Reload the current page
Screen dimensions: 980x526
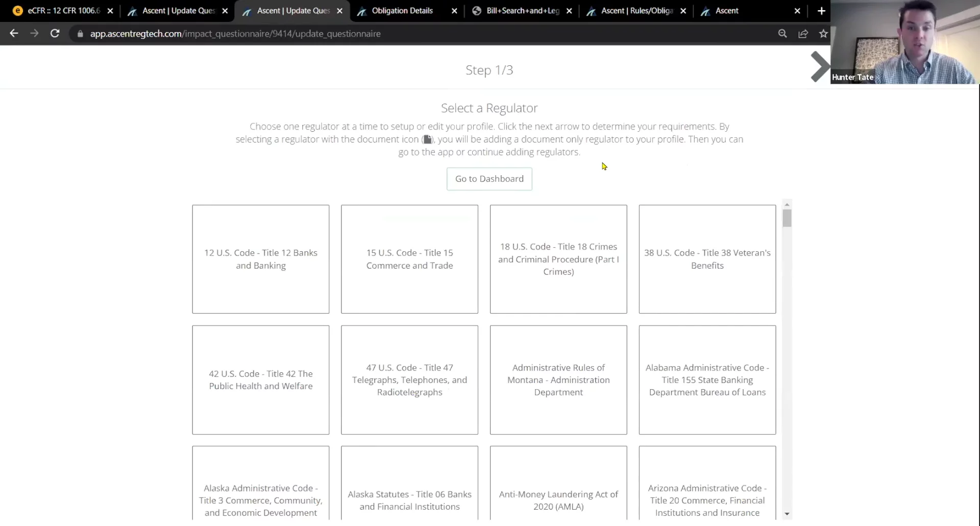click(x=55, y=34)
